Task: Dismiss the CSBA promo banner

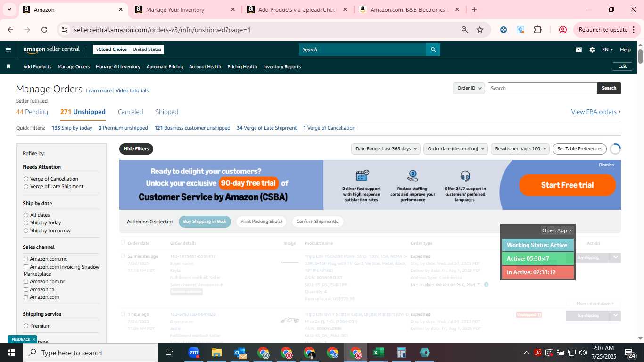Action: point(606,165)
